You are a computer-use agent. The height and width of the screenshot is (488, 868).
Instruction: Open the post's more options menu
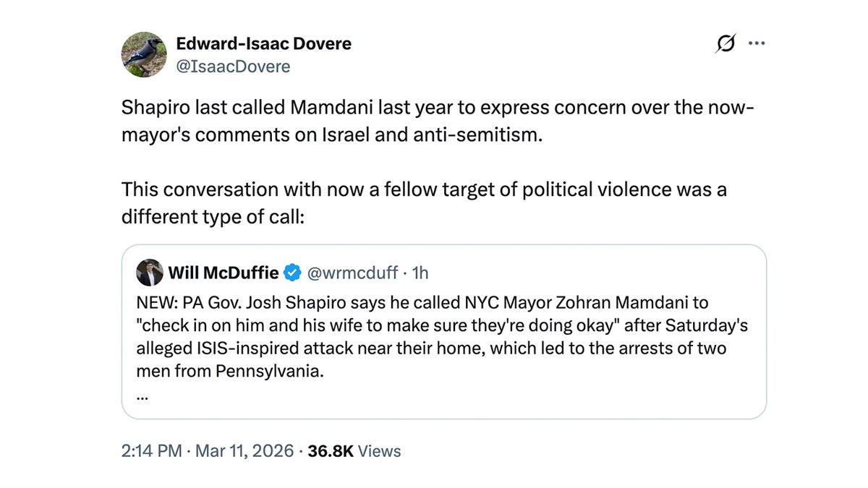757,43
